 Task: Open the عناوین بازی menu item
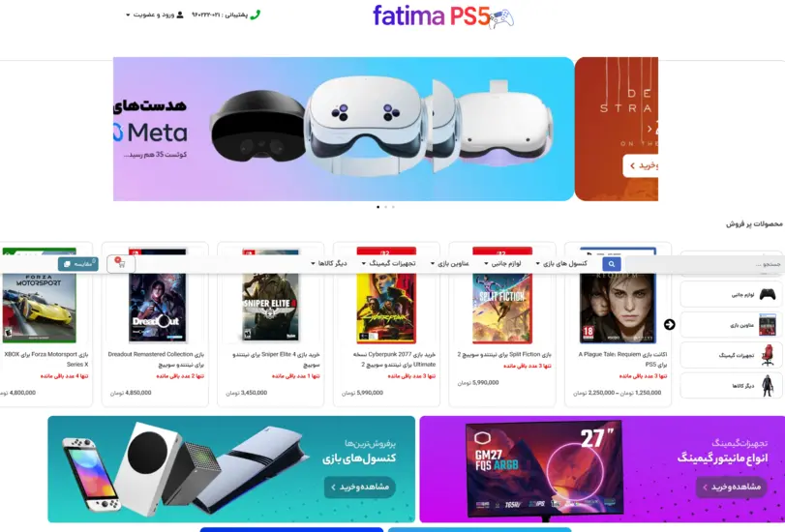tap(449, 263)
